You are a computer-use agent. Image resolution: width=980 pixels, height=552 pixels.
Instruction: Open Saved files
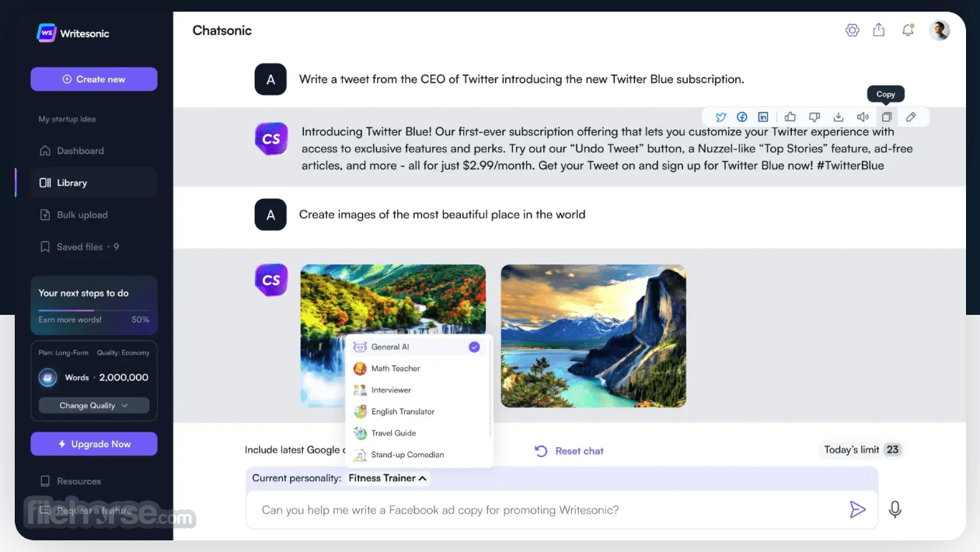(93, 247)
